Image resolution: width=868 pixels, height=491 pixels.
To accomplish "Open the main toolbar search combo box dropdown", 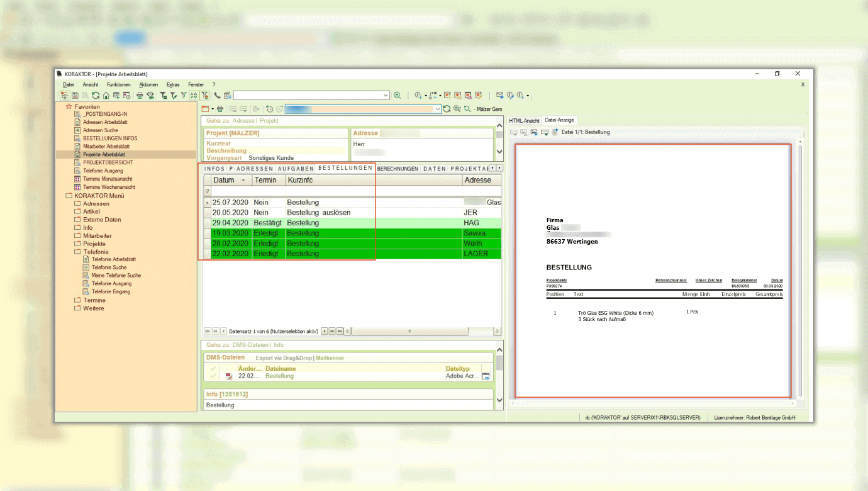I will 386,96.
